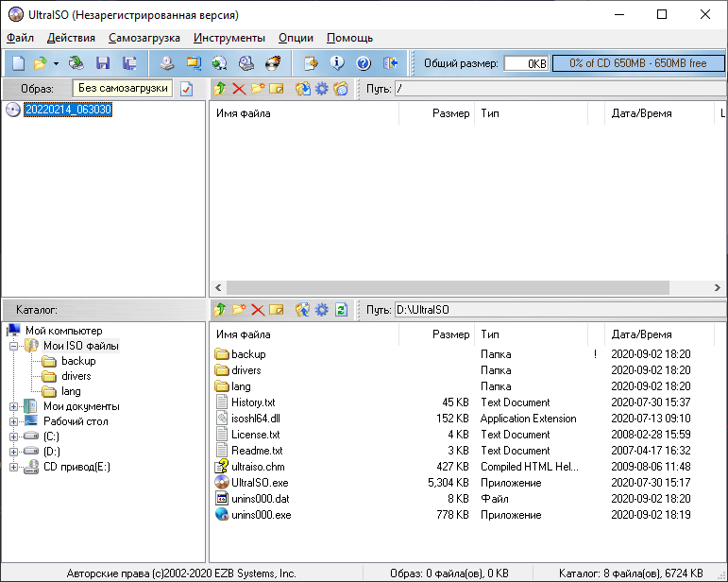This screenshot has height=582, width=728.
Task: Open the Инструменты menu
Action: click(229, 38)
